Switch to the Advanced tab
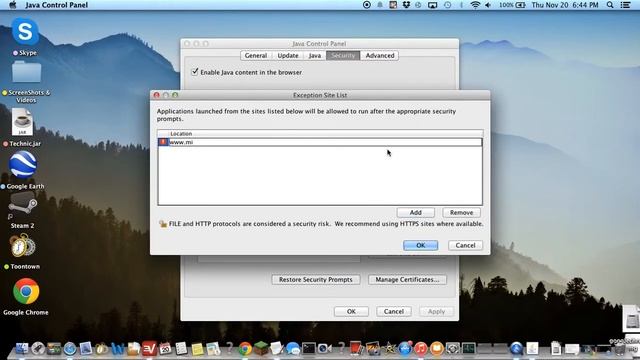Viewport: 640px width, 360px height. 380,56
